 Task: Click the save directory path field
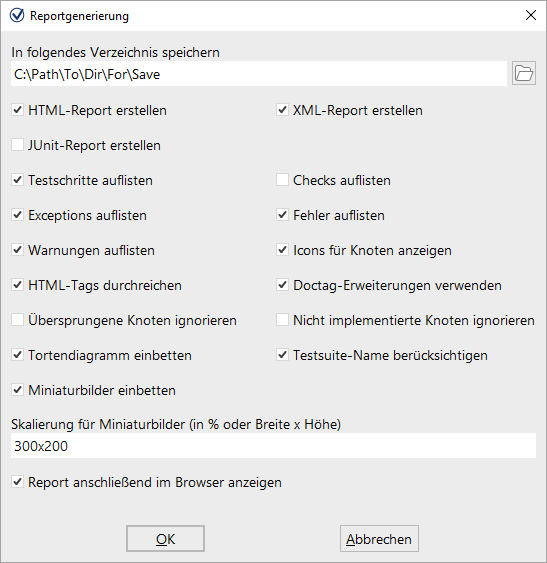coord(259,74)
